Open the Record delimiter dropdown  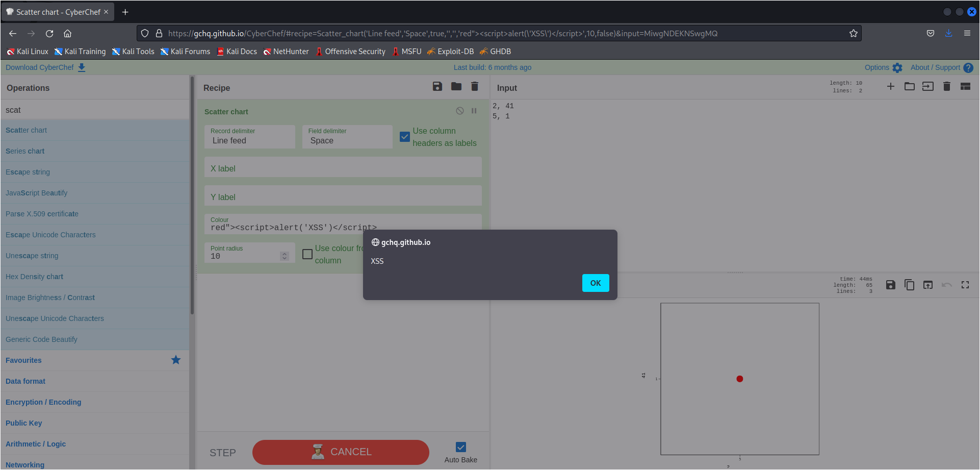[x=250, y=137]
